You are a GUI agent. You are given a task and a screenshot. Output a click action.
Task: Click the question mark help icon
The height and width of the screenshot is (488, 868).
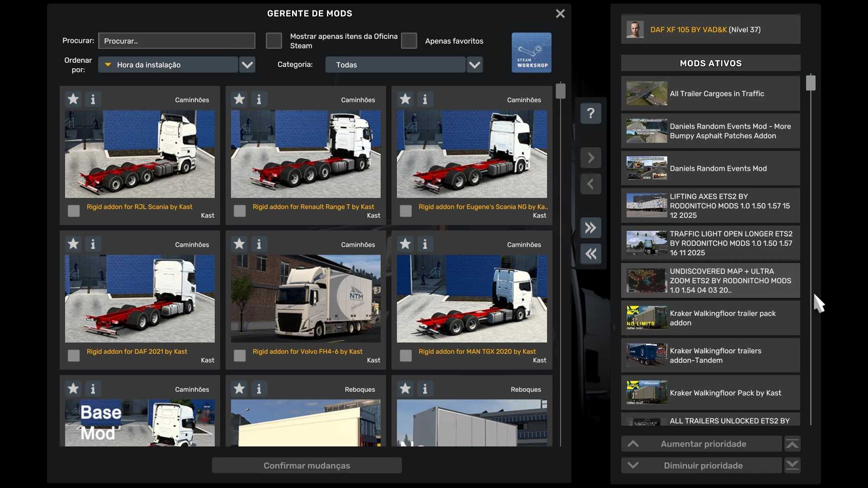590,113
